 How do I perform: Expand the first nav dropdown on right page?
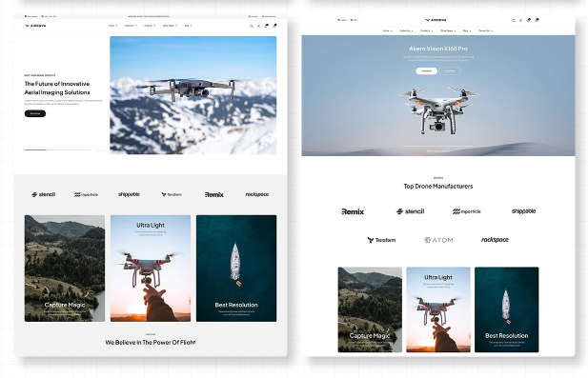[387, 30]
